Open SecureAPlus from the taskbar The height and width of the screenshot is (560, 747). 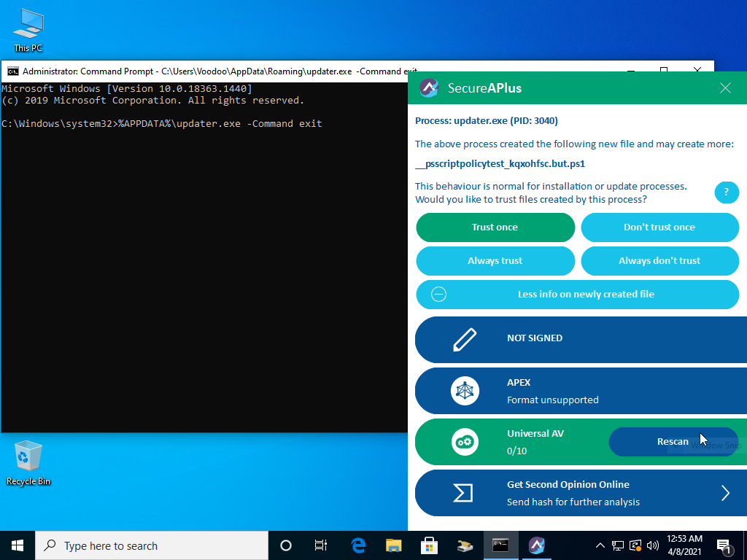coord(537,545)
